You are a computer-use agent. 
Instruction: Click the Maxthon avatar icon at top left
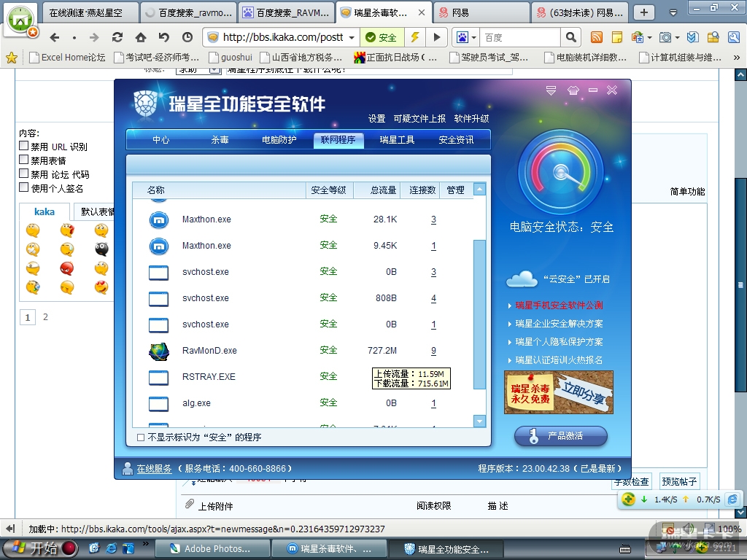pyautogui.click(x=20, y=20)
